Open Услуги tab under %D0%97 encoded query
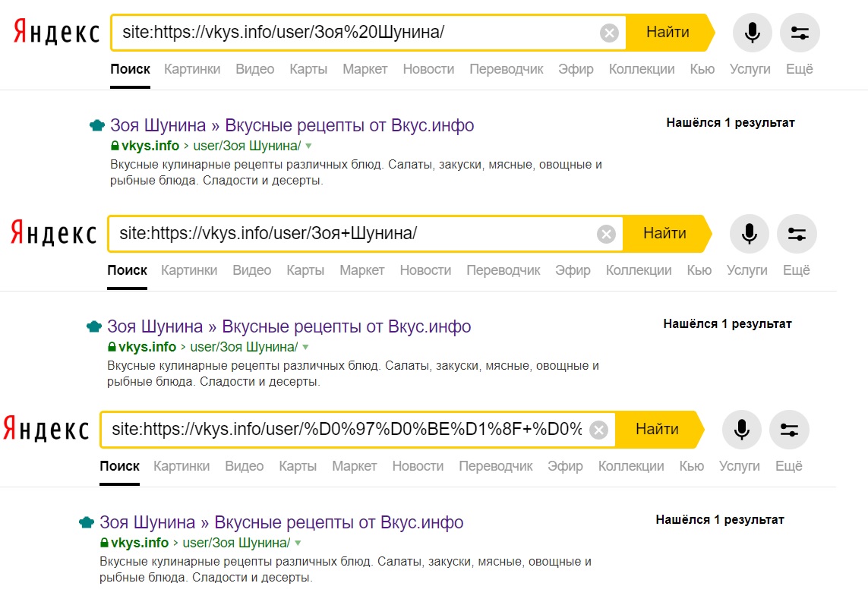This screenshot has height=602, width=868. click(x=739, y=466)
